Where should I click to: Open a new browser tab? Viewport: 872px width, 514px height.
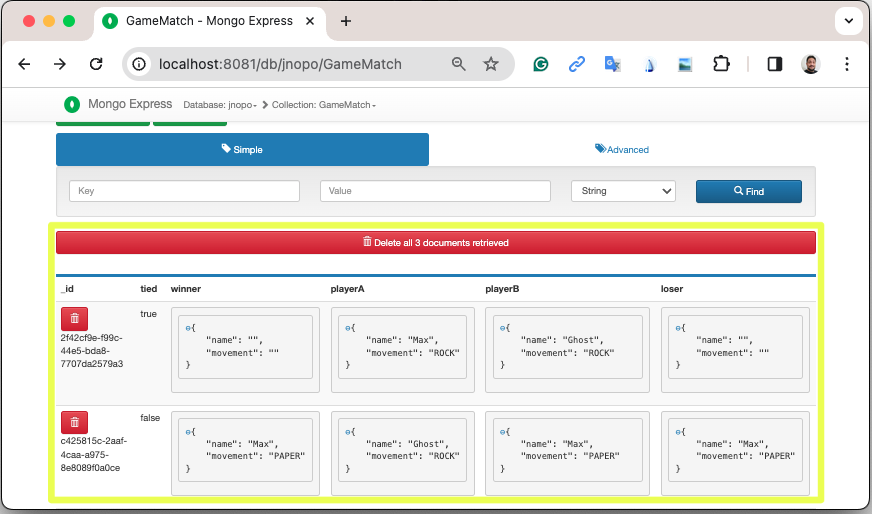(x=346, y=21)
